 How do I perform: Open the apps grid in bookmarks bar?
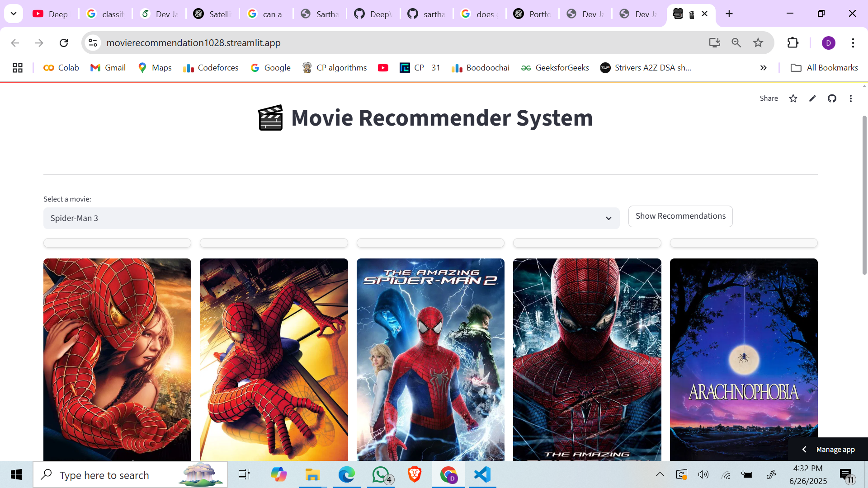(x=18, y=68)
